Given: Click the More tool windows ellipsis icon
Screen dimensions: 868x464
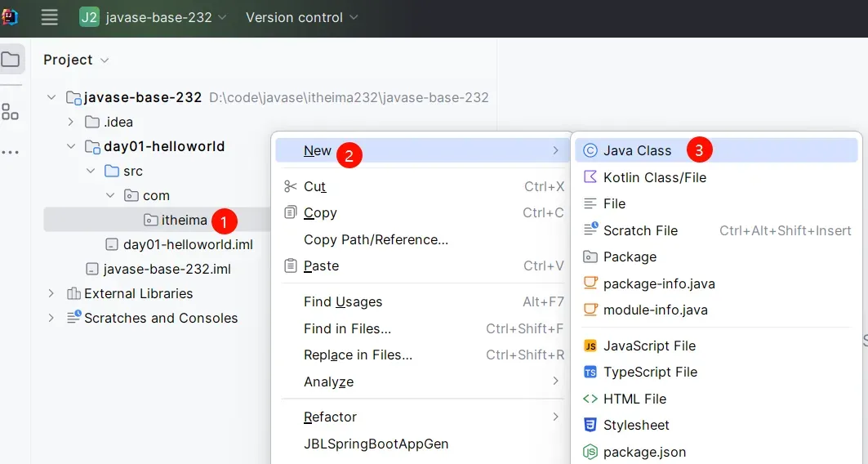Looking at the screenshot, I should pos(10,152).
